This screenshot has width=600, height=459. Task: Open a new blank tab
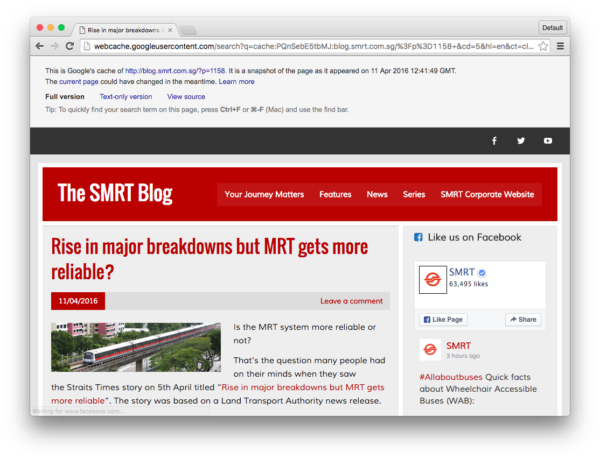188,30
